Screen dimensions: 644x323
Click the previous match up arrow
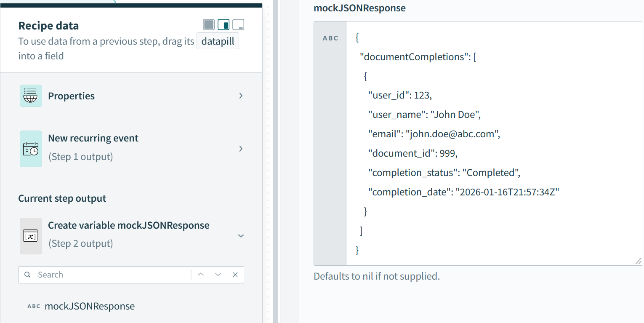pos(201,275)
